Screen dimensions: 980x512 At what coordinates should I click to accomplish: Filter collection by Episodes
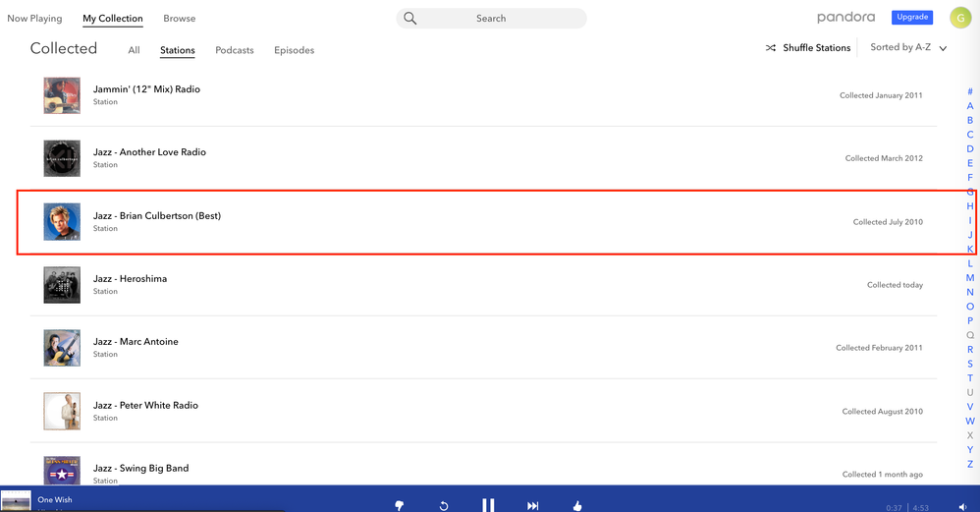point(294,50)
